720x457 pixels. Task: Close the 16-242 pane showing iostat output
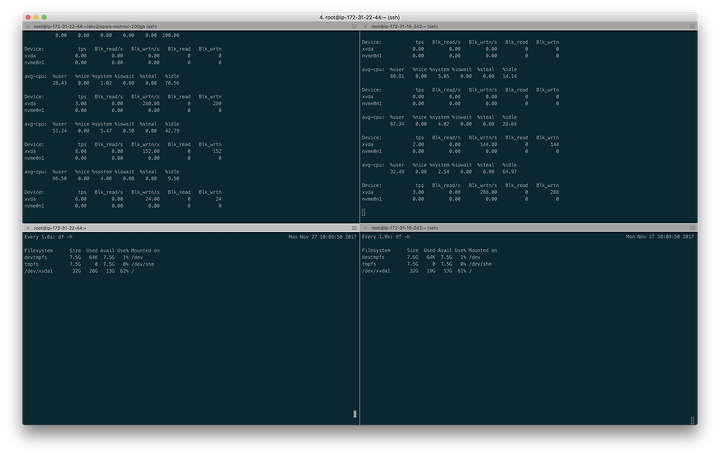366,27
